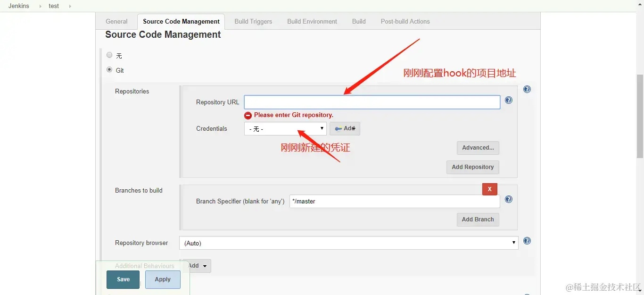Image resolution: width=644 pixels, height=295 pixels.
Task: Open help icon for Branch Specifier
Action: point(509,199)
